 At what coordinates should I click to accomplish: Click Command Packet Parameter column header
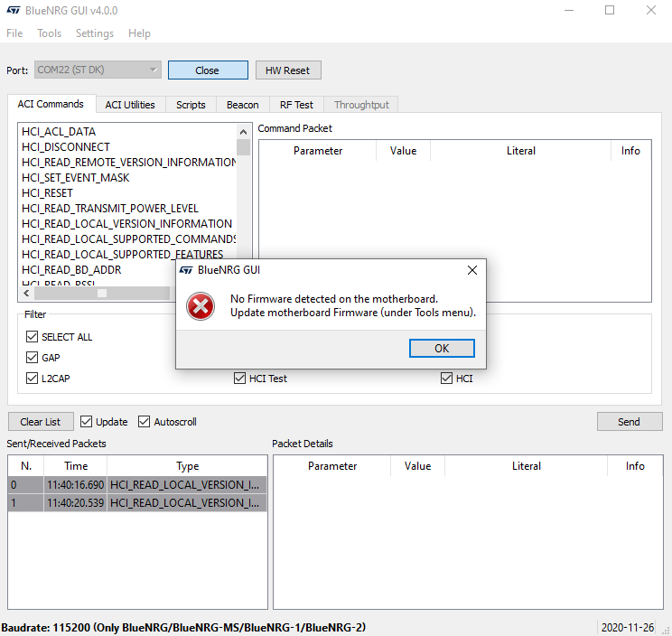click(x=318, y=151)
